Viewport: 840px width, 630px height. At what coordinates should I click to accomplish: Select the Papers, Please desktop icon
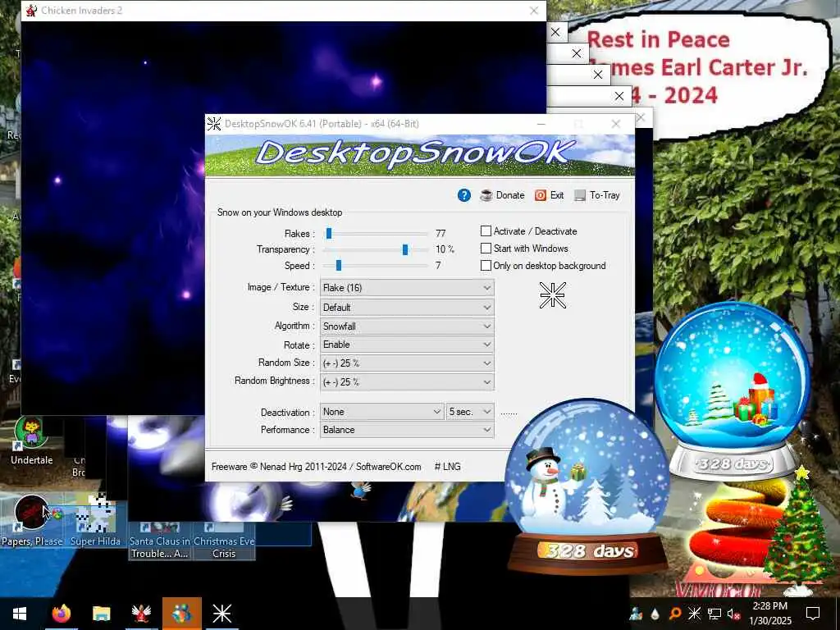pos(32,521)
